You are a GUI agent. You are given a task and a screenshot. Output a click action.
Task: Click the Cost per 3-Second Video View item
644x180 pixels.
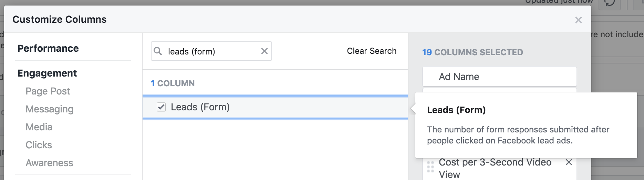pos(495,168)
